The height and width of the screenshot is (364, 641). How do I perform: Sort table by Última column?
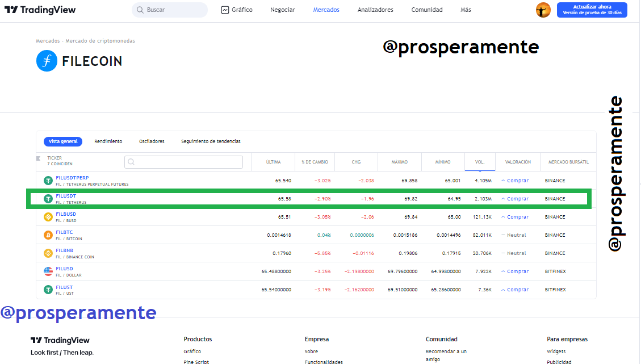[x=274, y=162]
